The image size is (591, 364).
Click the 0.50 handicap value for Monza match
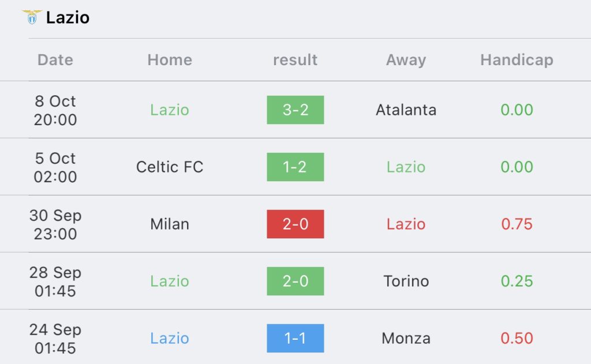pyautogui.click(x=517, y=339)
